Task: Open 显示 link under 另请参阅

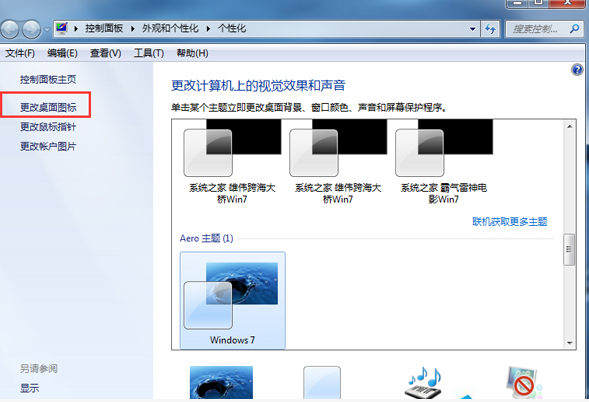Action: 29,388
